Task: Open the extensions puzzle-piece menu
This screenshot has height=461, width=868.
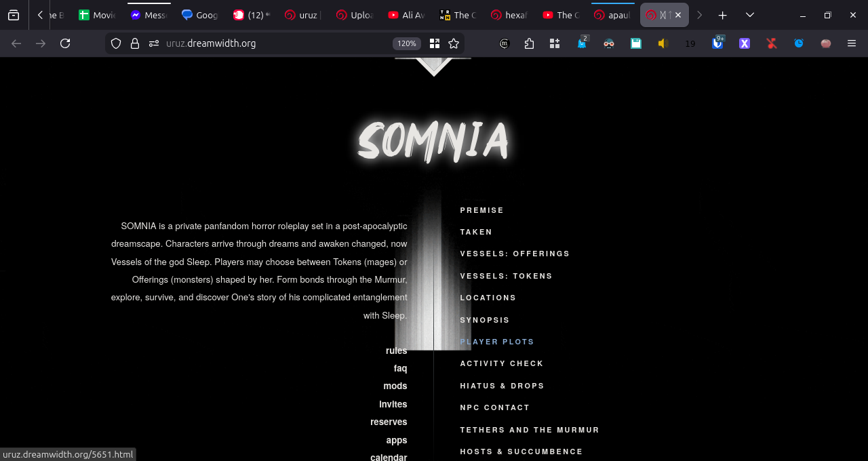Action: pyautogui.click(x=529, y=43)
